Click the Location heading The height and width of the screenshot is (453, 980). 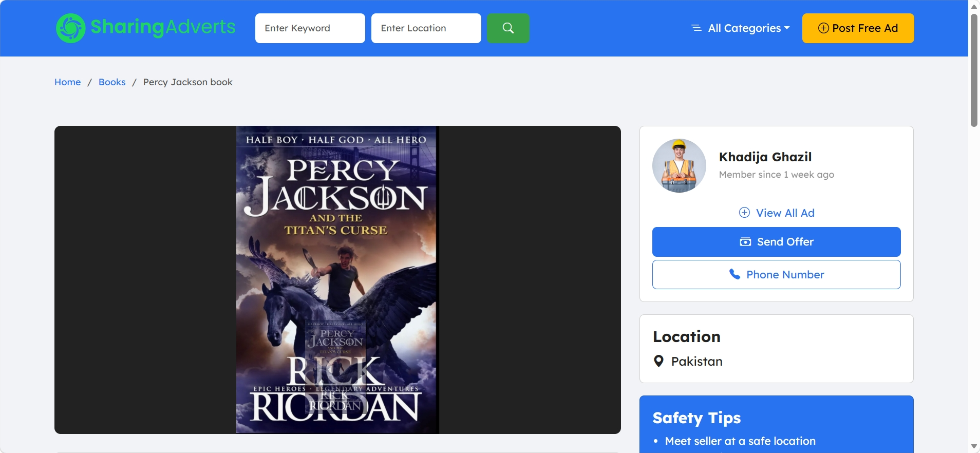tap(687, 337)
